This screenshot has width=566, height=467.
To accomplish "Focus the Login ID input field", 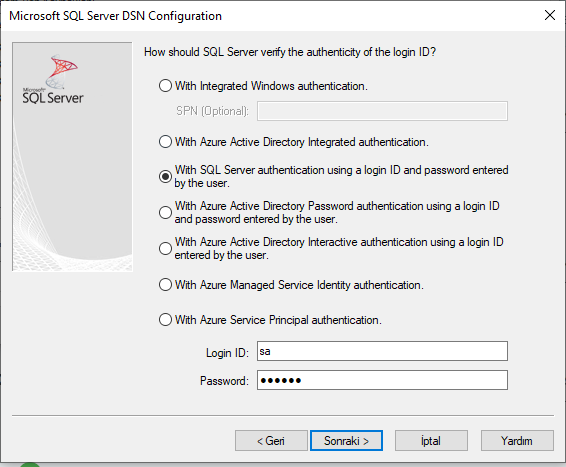I will (382, 351).
